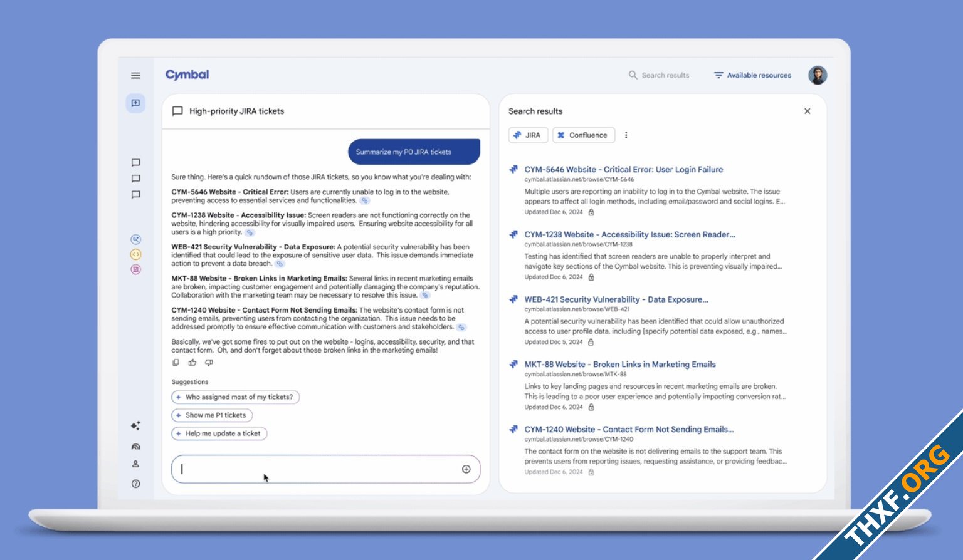Toggle the Confluence source filter chip

[x=584, y=135]
